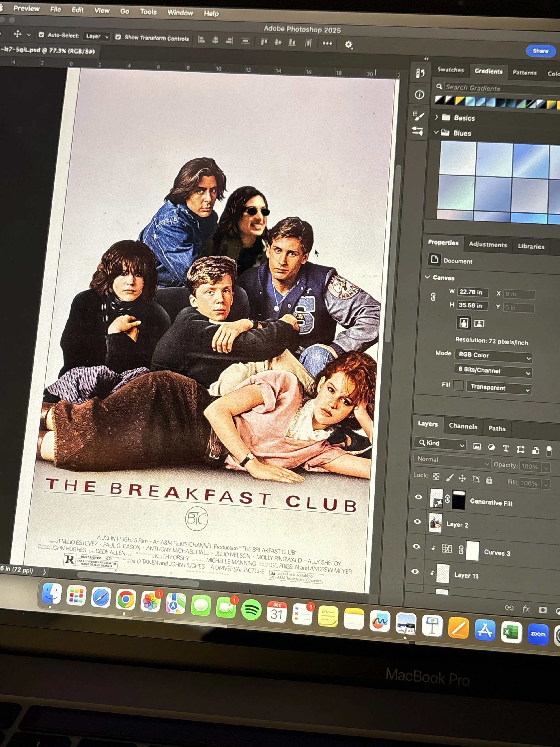Open the options bar settings gear
The image size is (560, 747).
(x=348, y=45)
